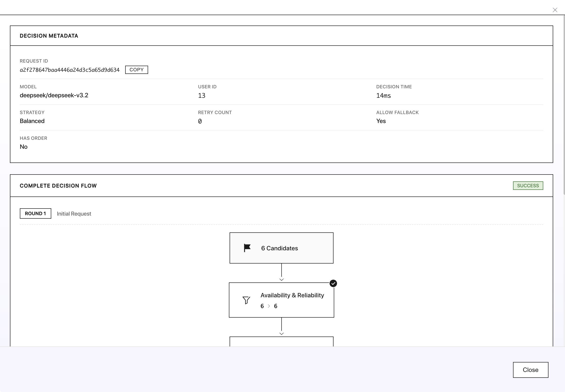
Task: Click the funnel filter icon
Action: (246, 300)
